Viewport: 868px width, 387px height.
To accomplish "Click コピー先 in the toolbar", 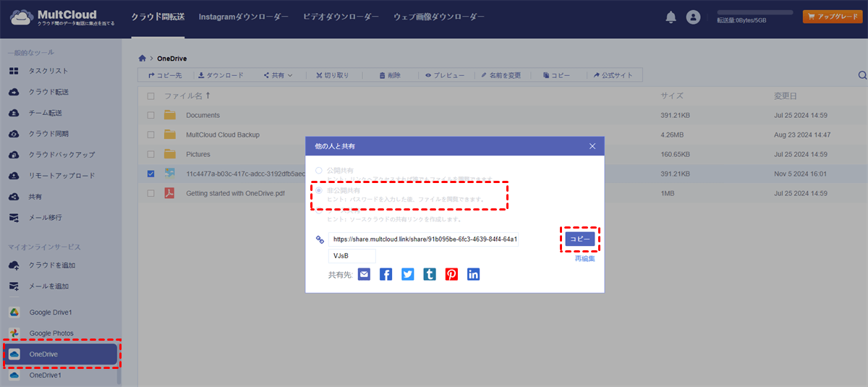I will tap(165, 75).
